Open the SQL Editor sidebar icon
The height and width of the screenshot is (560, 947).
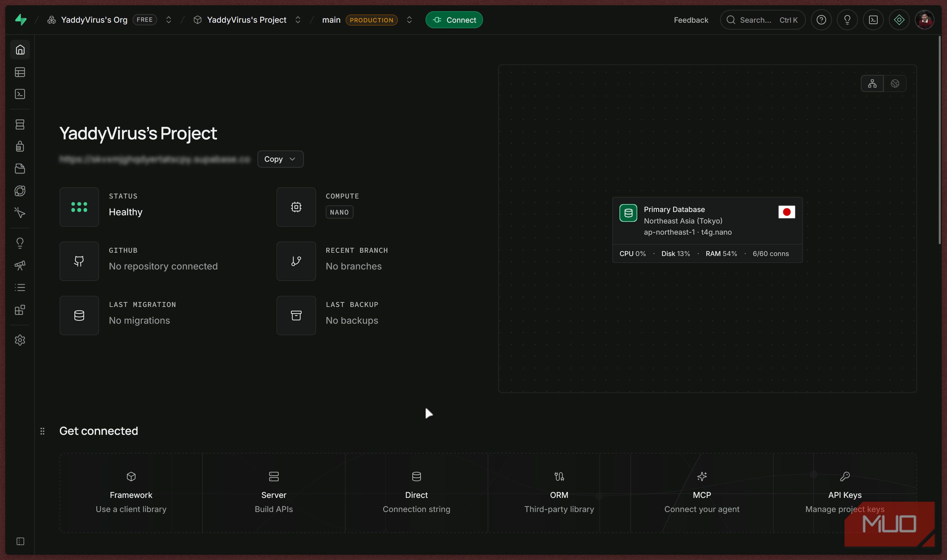tap(20, 94)
